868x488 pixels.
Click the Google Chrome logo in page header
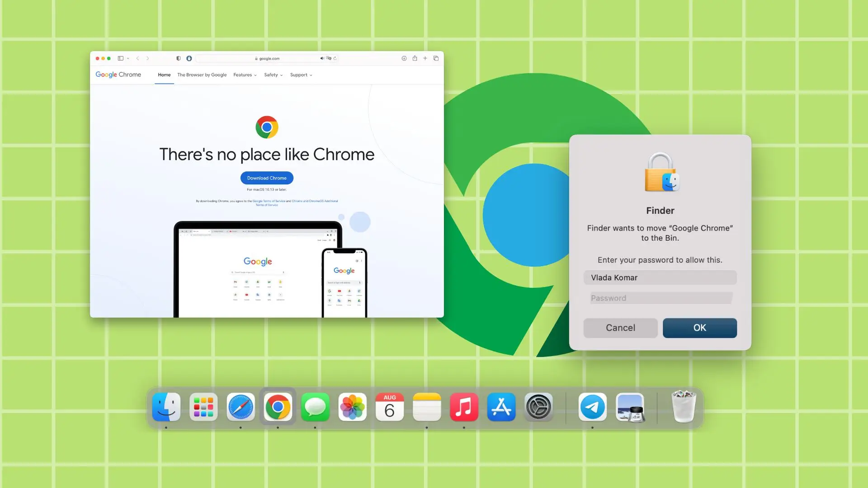click(x=118, y=75)
